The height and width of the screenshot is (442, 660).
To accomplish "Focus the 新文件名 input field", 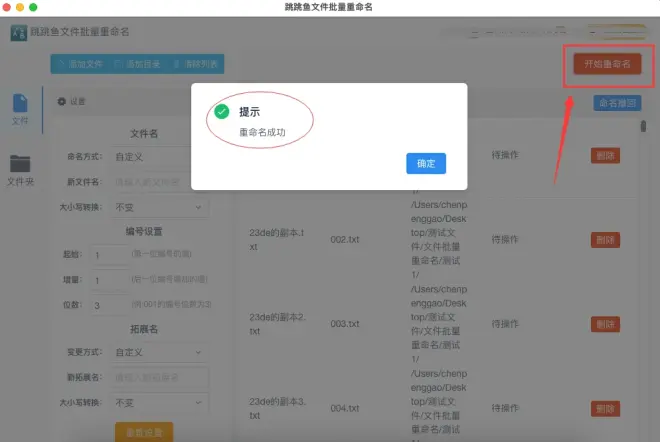I will (160, 182).
